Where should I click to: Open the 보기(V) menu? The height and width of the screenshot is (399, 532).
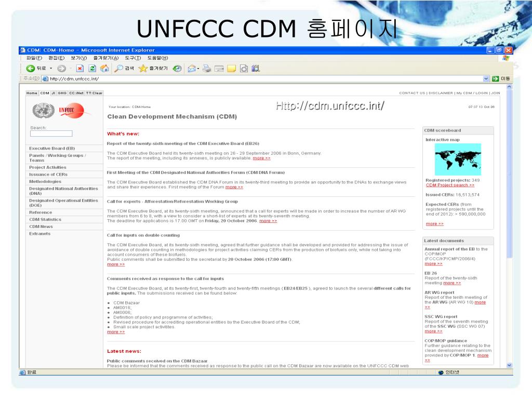pyautogui.click(x=79, y=58)
